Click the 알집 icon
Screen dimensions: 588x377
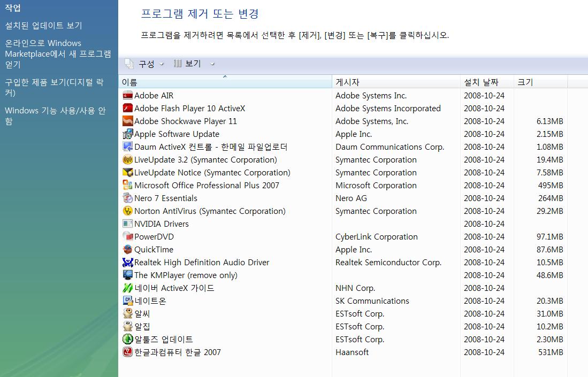click(x=127, y=326)
